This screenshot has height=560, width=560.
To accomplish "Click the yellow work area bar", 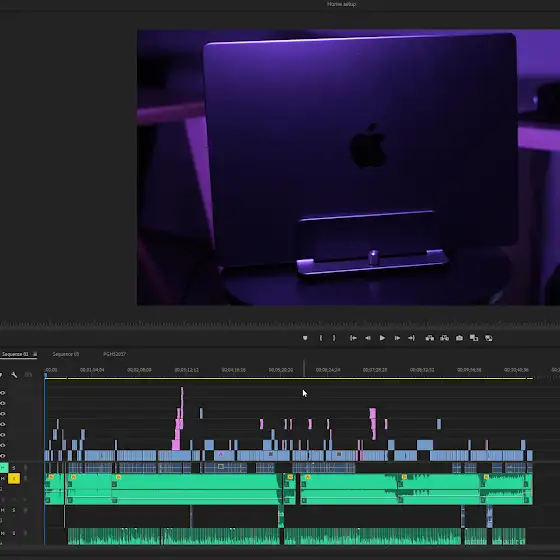I will tap(289, 378).
